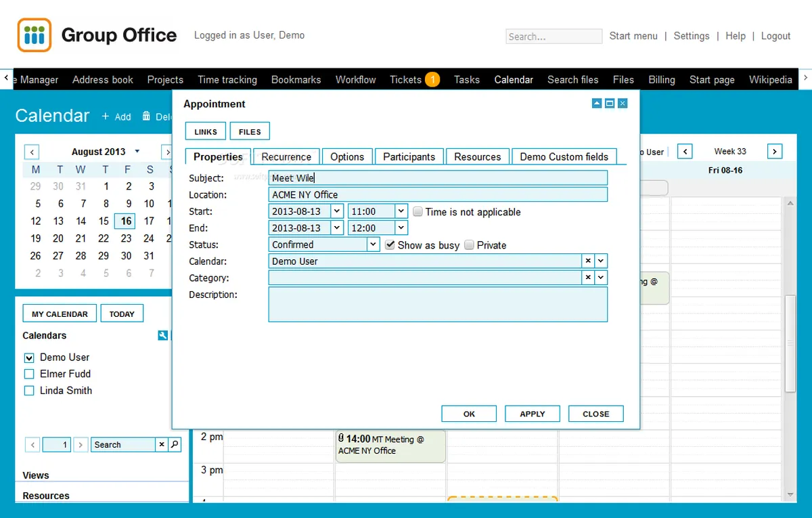Click the Group Office logo icon
Viewport: 812px width, 518px height.
(x=35, y=35)
